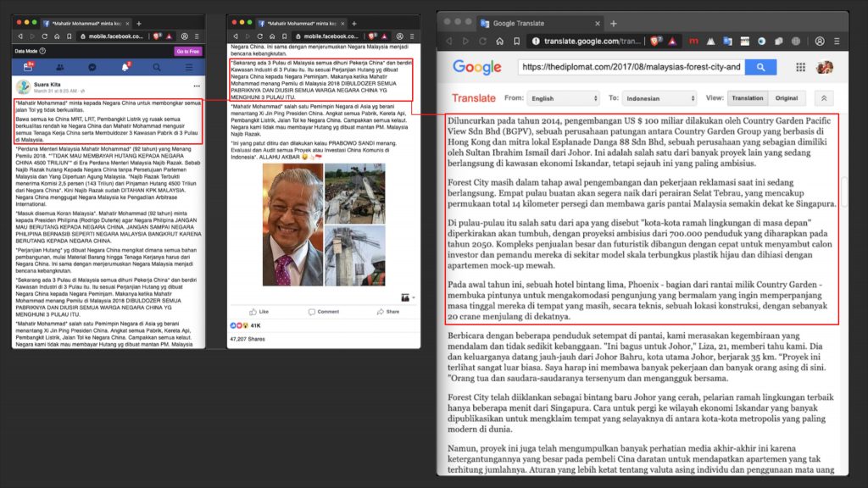Open Google apps grid icon

[x=800, y=67]
